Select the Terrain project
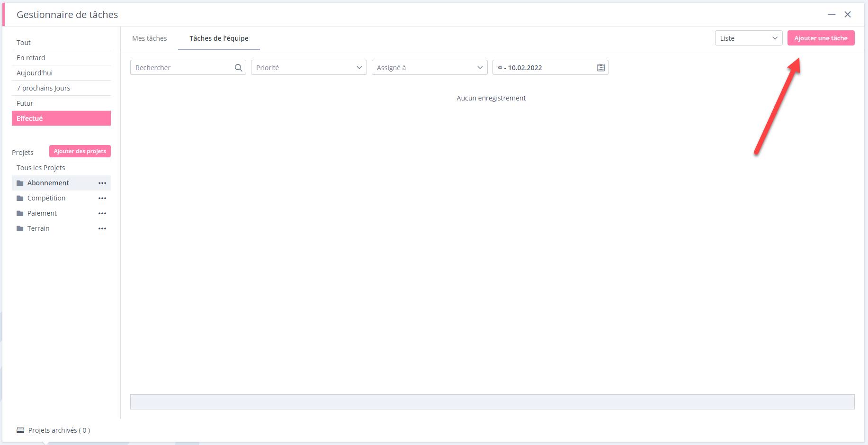The height and width of the screenshot is (445, 868). [x=61, y=228]
